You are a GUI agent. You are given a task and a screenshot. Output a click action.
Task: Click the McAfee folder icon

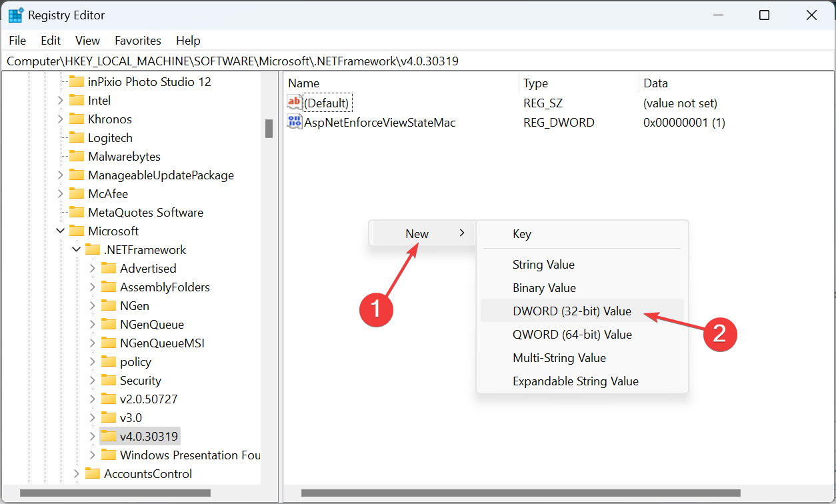tap(76, 193)
